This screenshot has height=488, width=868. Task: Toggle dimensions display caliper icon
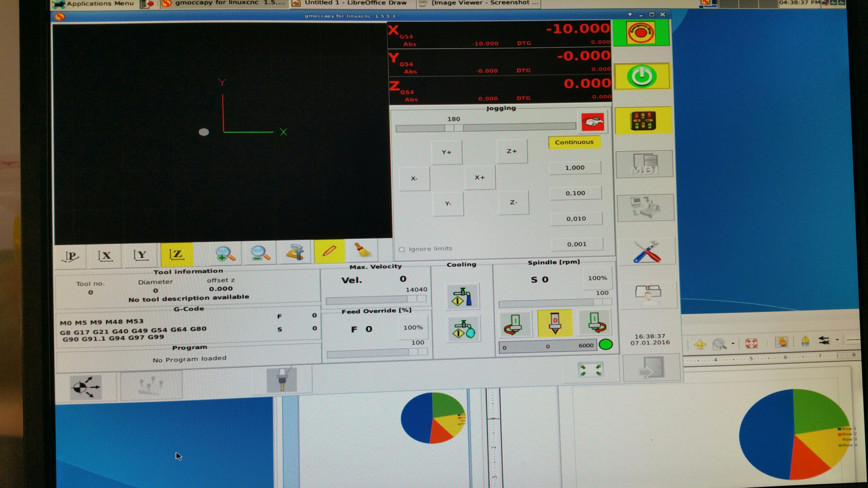point(295,252)
